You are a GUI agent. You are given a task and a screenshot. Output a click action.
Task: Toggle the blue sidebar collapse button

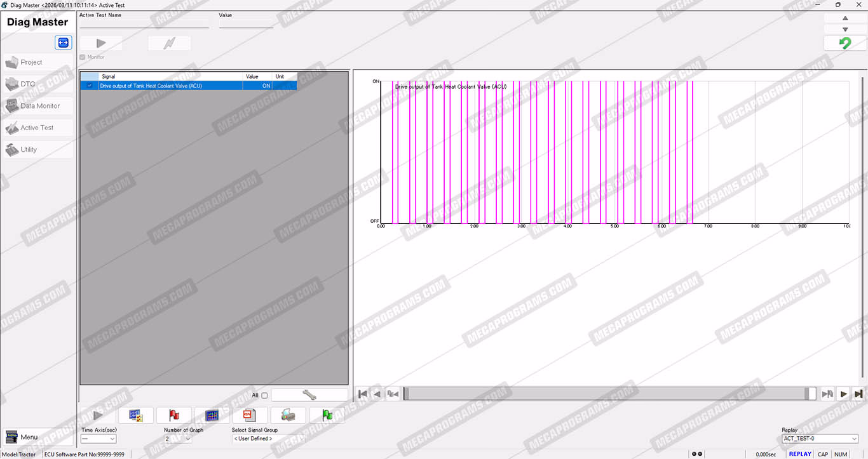pos(63,43)
